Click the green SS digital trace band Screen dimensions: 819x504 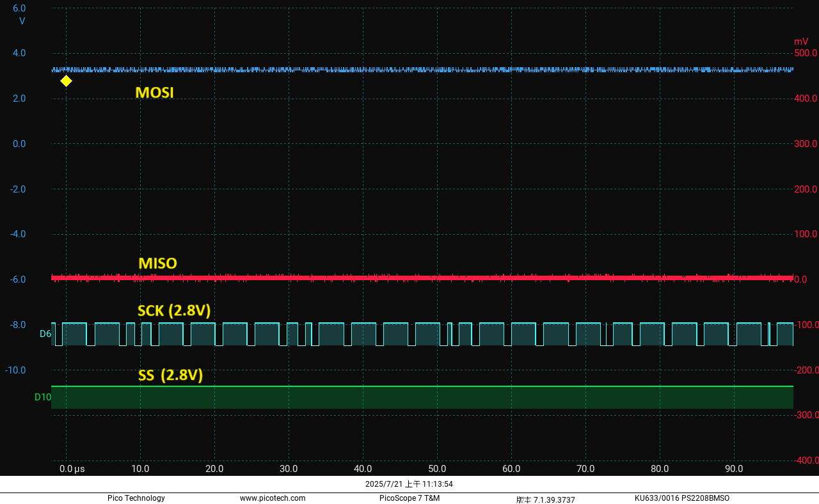tap(422, 397)
